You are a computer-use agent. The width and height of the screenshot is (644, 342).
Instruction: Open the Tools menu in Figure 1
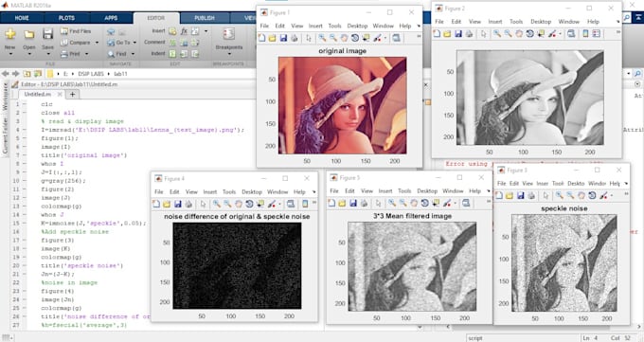334,26
